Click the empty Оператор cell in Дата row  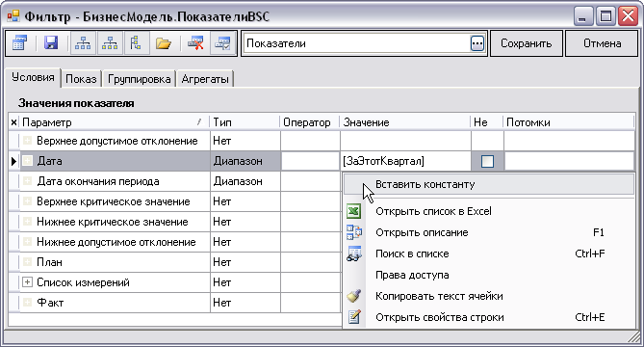point(310,161)
